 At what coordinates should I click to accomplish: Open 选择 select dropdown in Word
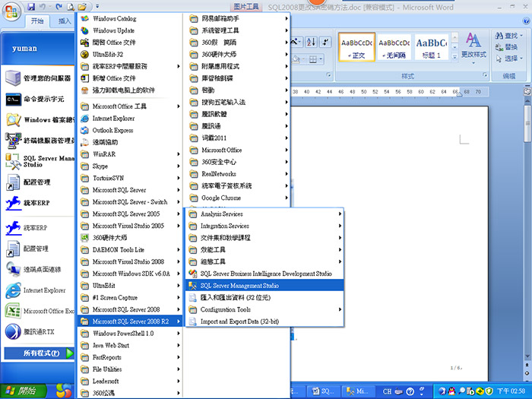[508, 59]
